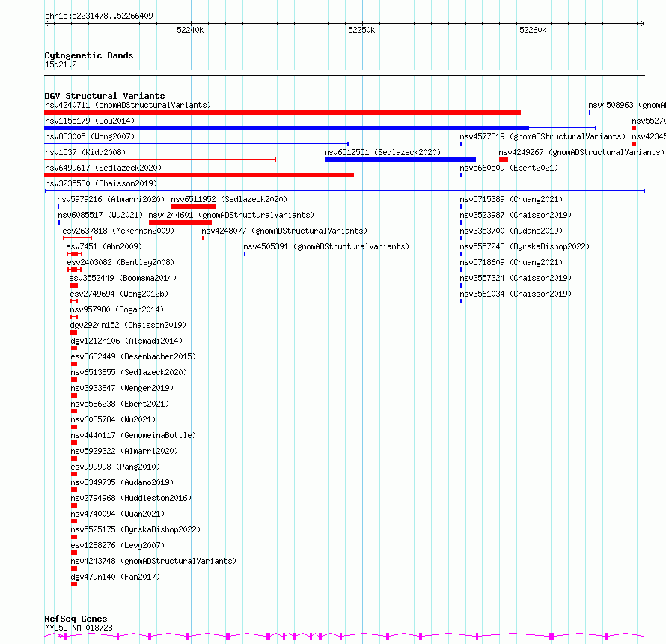Select nsv3353700 (Audano2019) variant

pos(511,231)
